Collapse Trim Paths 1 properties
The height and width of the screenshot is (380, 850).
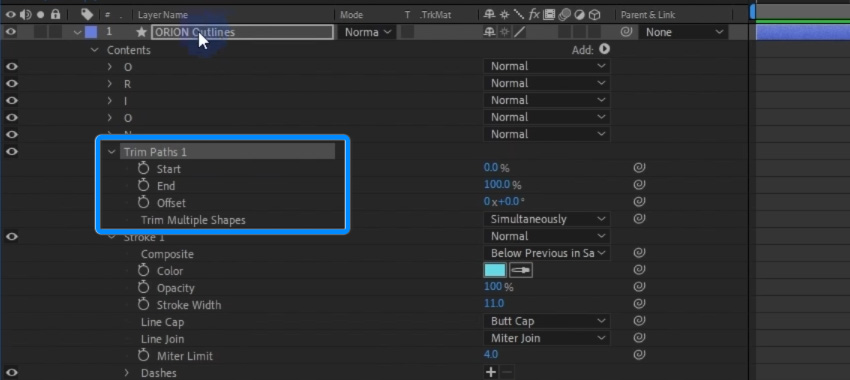pos(112,152)
